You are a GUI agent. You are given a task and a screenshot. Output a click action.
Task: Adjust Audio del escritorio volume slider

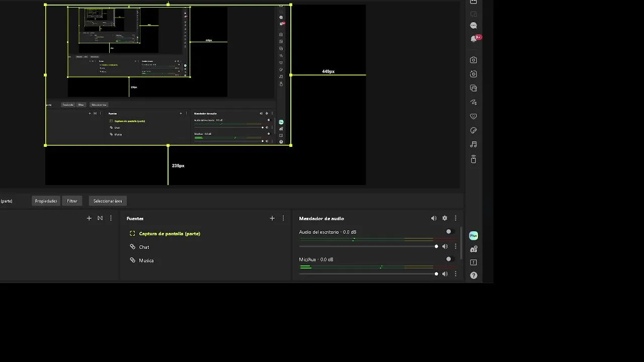[x=368, y=246]
